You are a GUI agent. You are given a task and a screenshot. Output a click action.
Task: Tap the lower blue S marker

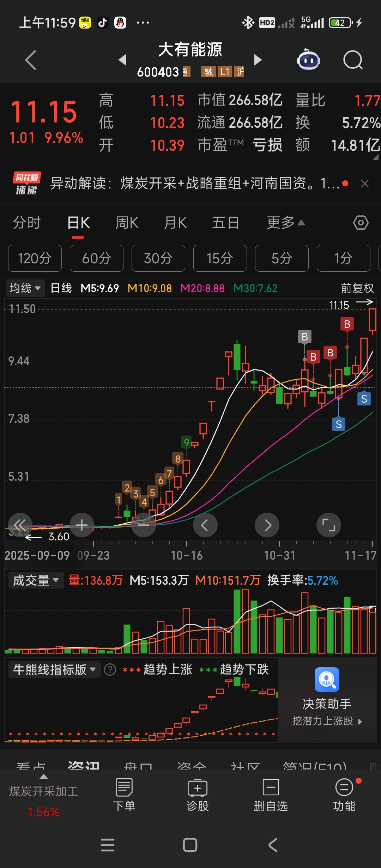[339, 424]
